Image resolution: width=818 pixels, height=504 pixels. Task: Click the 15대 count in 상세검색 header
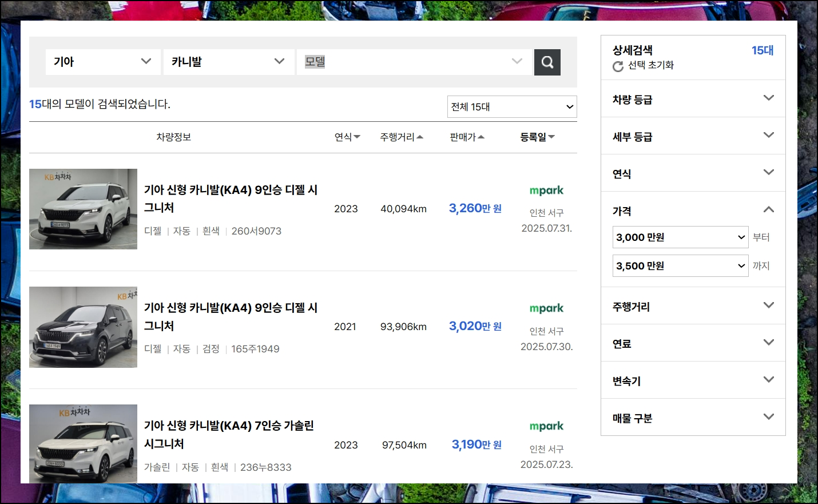(763, 50)
